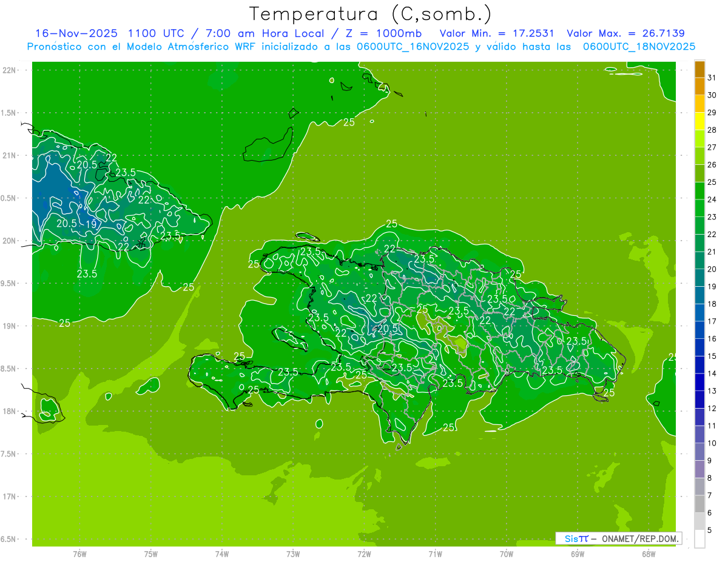The width and height of the screenshot is (728, 562).
Task: Click the 19 contour label over Cuba
Action: pyautogui.click(x=90, y=224)
